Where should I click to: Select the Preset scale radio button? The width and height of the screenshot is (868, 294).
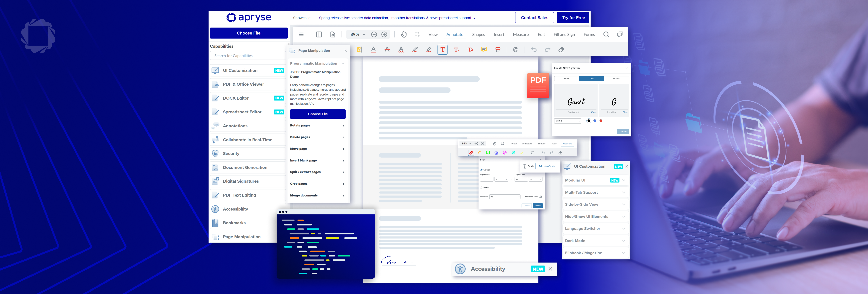tap(481, 188)
